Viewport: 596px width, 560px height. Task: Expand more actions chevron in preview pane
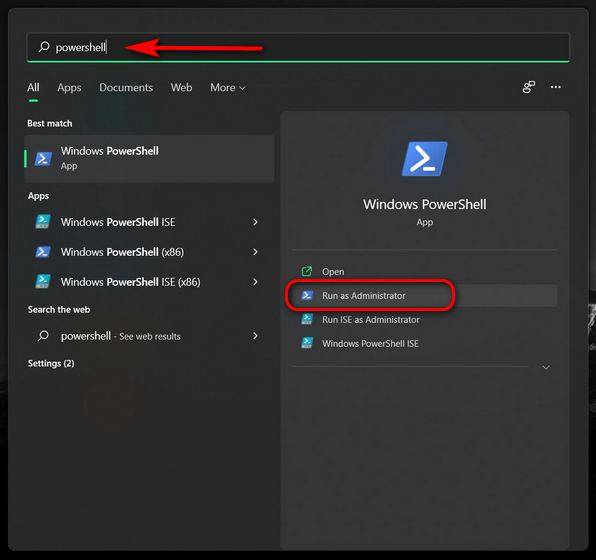[546, 367]
